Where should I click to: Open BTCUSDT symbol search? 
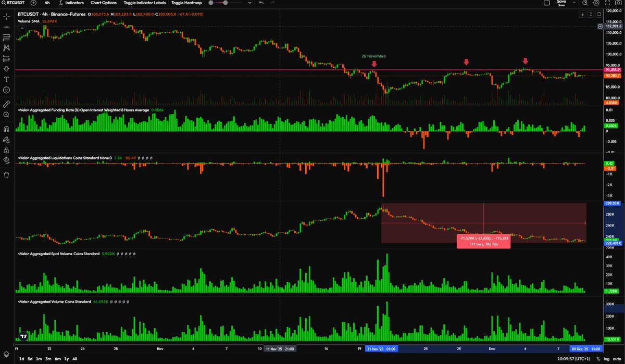[x=14, y=3]
